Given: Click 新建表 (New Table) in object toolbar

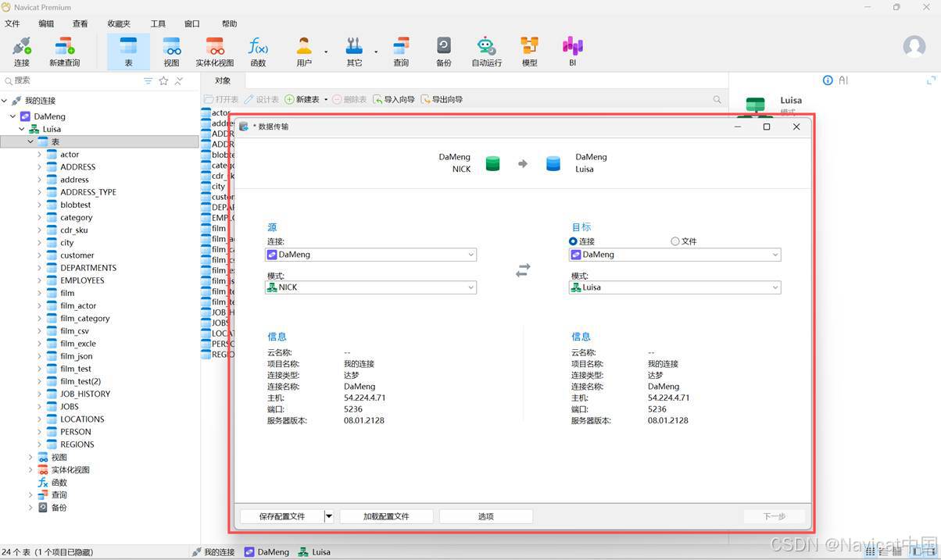Looking at the screenshot, I should tap(302, 99).
